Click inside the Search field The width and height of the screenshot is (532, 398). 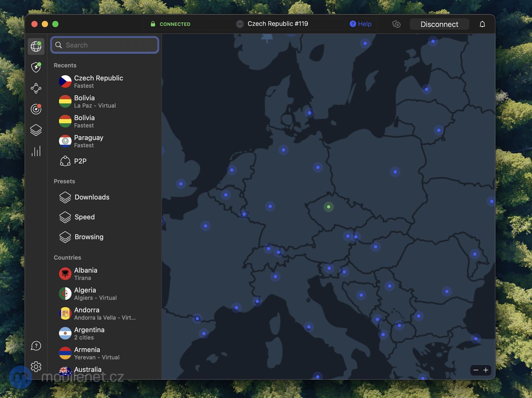[x=104, y=45]
